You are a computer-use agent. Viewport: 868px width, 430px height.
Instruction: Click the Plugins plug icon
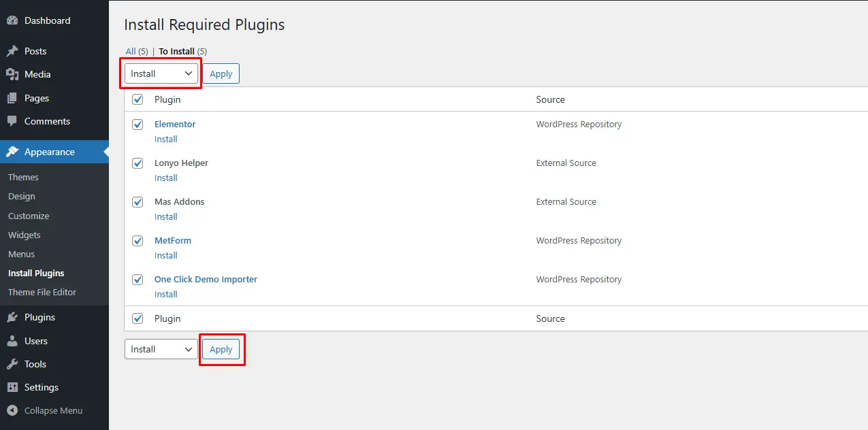click(x=12, y=317)
